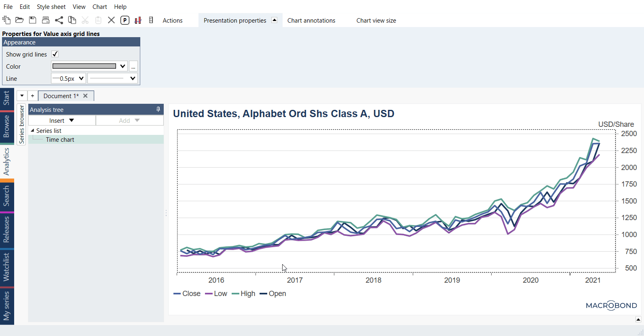Image resolution: width=644 pixels, height=336 pixels.
Task: Switch to Actions tab
Action: (x=173, y=20)
